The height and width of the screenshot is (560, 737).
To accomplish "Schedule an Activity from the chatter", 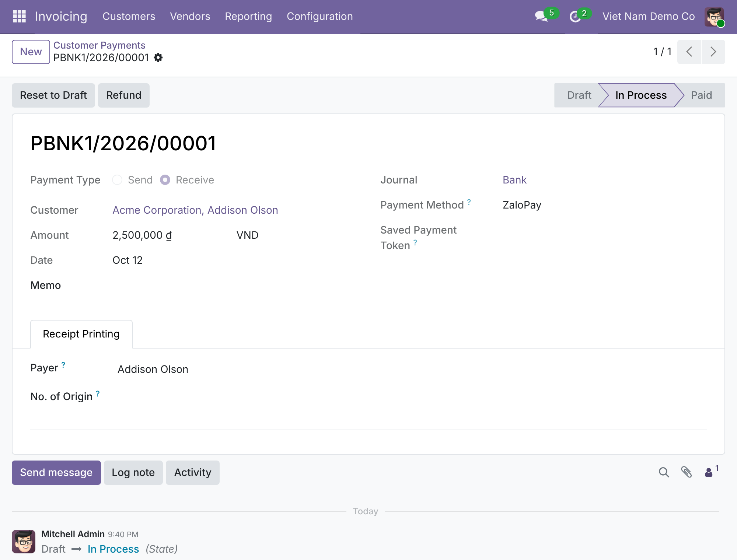I will [193, 472].
